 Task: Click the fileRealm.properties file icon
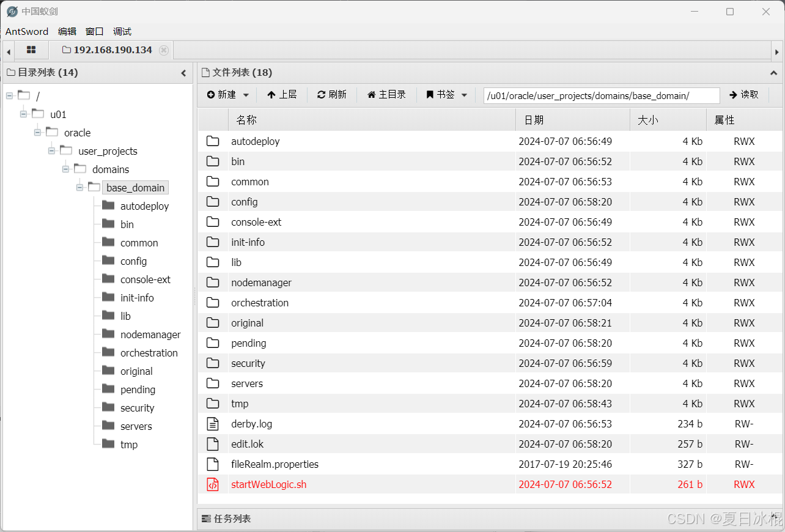(x=213, y=464)
